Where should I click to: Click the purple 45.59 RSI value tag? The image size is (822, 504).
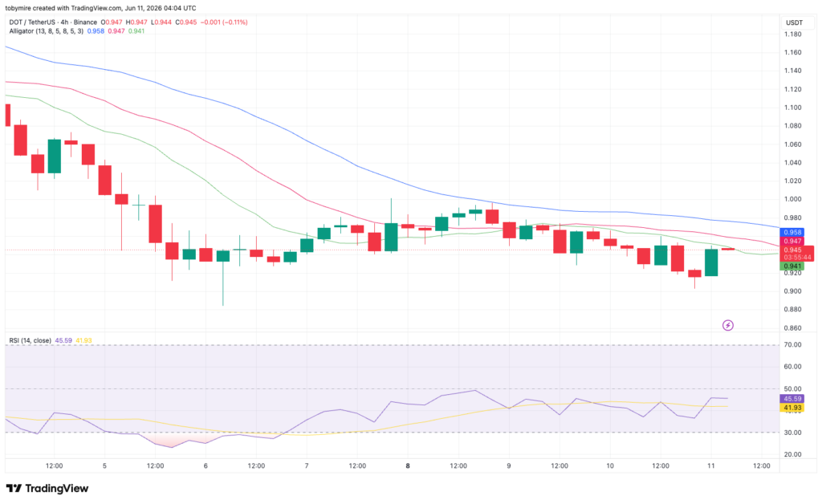click(x=792, y=399)
